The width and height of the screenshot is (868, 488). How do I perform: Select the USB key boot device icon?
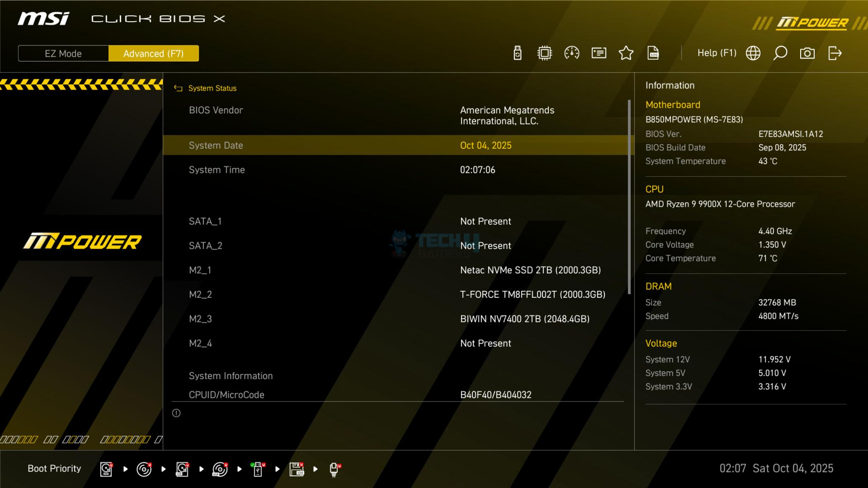258,469
